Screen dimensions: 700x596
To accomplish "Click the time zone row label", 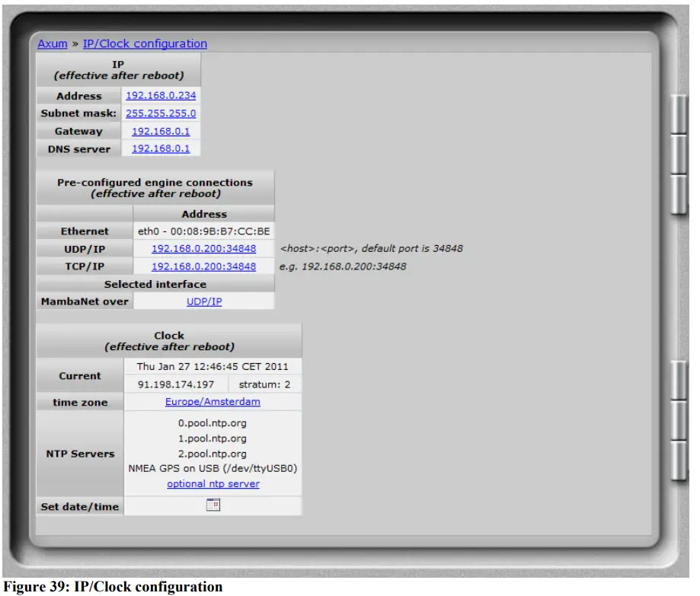I will (x=80, y=403).
